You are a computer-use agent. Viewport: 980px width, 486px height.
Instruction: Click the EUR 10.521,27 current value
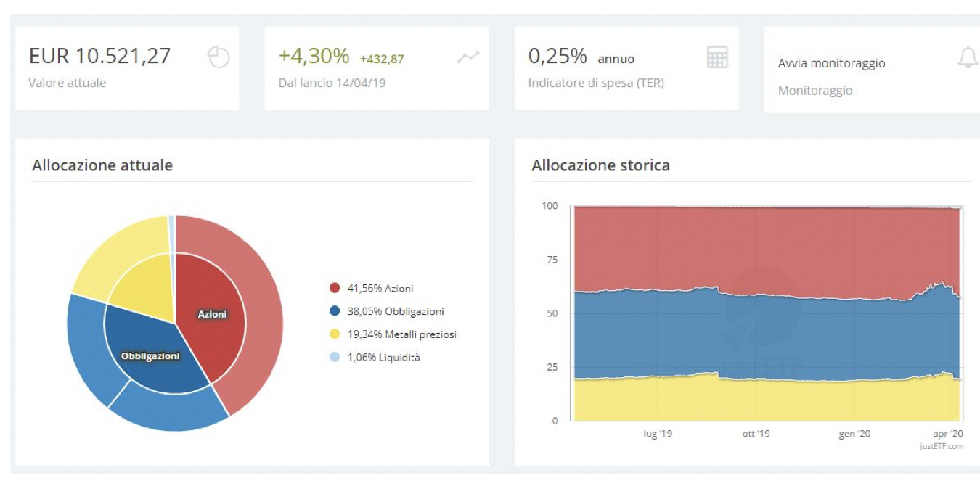[x=99, y=56]
